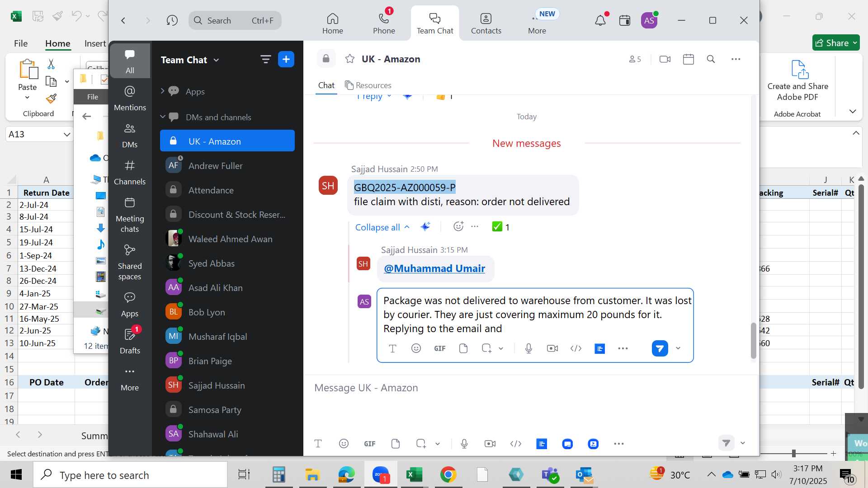The height and width of the screenshot is (488, 868).
Task: Attach a file in the reply box
Action: click(463, 348)
